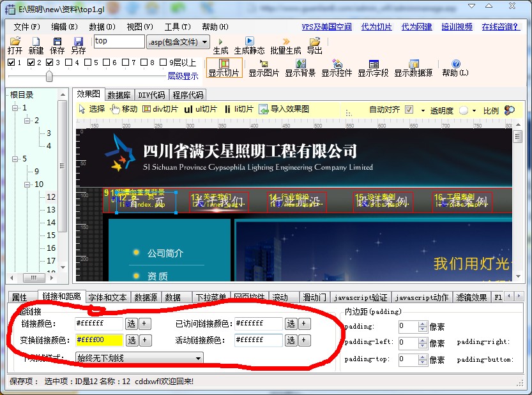Open the 培训视频 link
The height and width of the screenshot is (395, 532).
coord(457,27)
